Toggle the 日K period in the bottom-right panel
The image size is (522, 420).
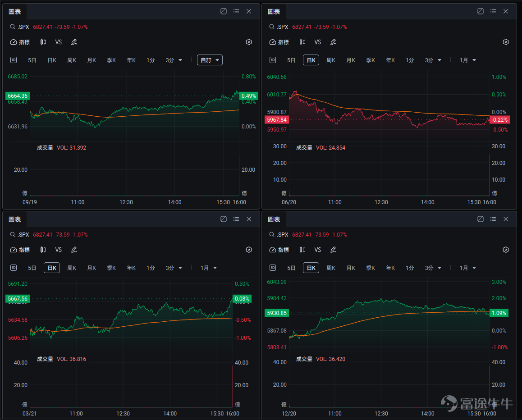[x=311, y=268]
